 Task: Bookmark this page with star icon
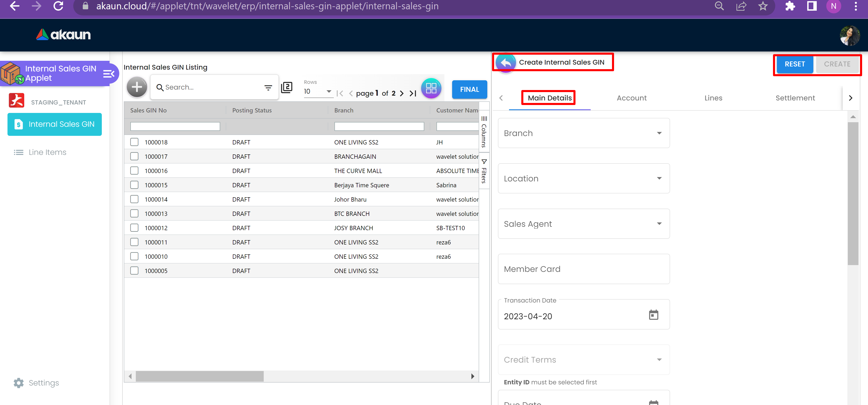coord(763,6)
